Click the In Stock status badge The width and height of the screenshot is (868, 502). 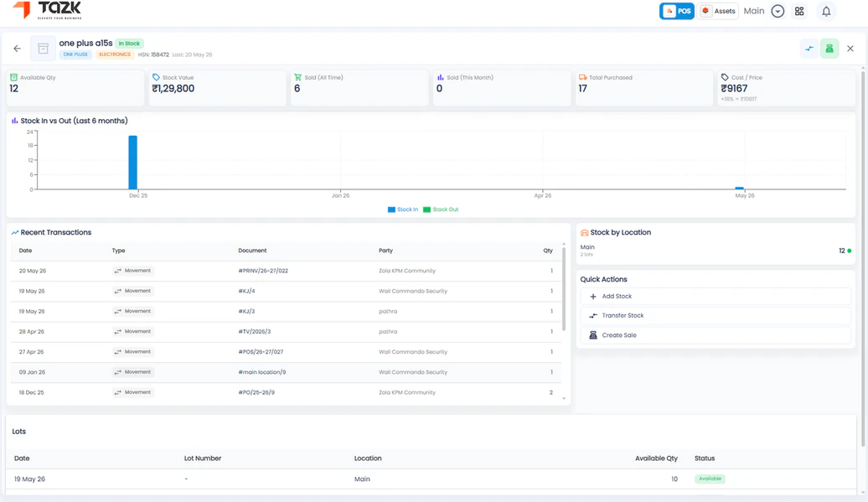click(130, 44)
